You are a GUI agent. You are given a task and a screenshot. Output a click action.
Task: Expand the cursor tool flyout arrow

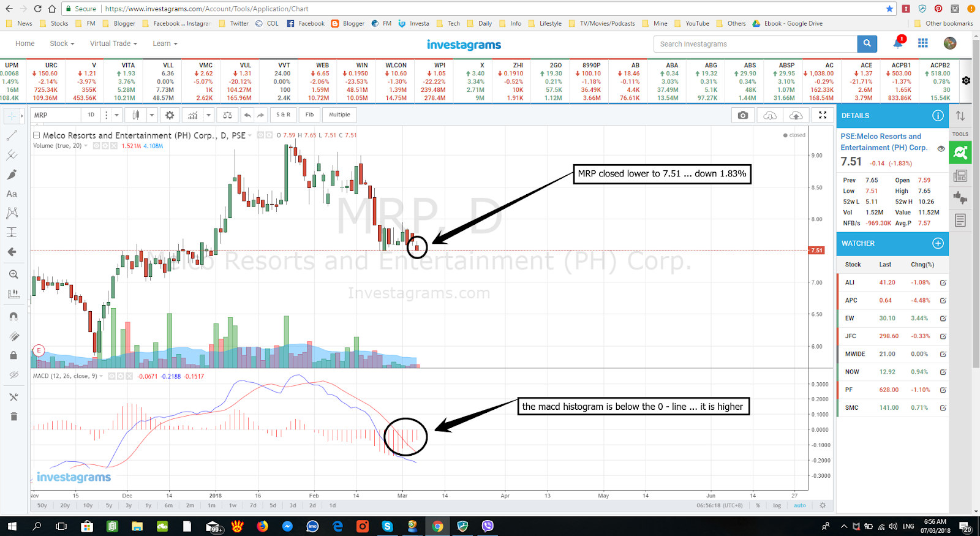(22, 115)
